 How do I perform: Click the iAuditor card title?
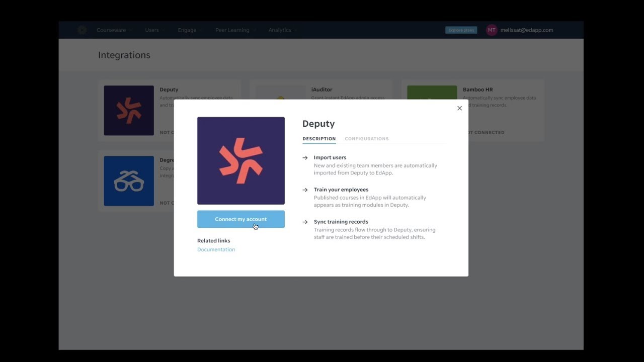[x=321, y=89]
